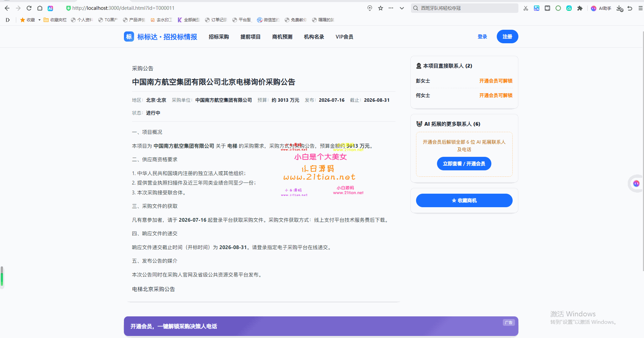Click the 电梯北京采购公告 tag text
This screenshot has height=338, width=644.
[153, 289]
